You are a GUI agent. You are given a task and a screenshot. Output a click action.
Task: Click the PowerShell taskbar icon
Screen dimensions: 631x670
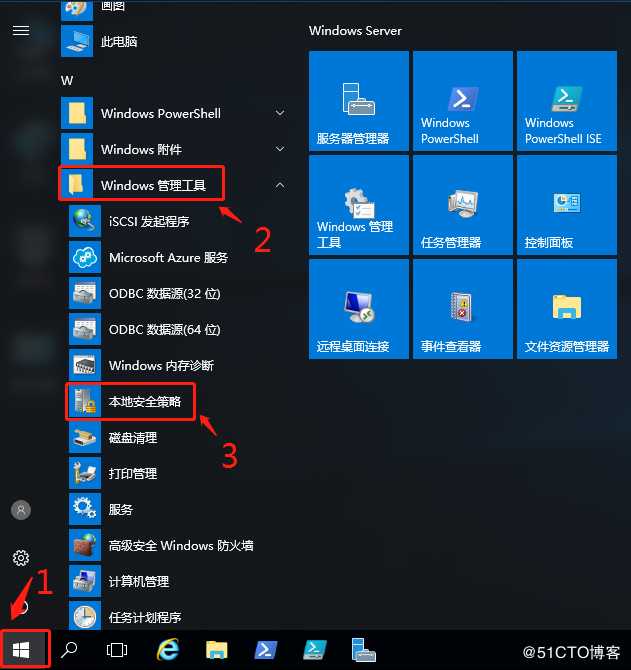coord(265,650)
